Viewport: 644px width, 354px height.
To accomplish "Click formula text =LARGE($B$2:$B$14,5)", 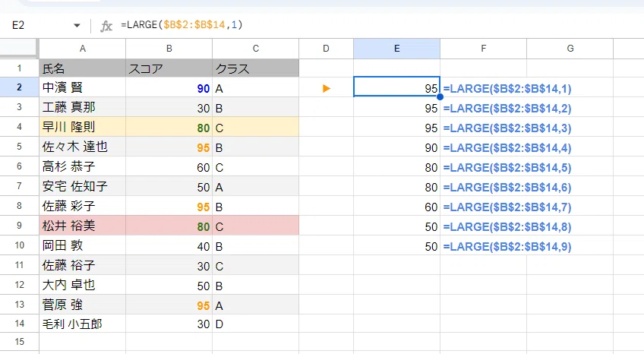I will [x=507, y=168].
